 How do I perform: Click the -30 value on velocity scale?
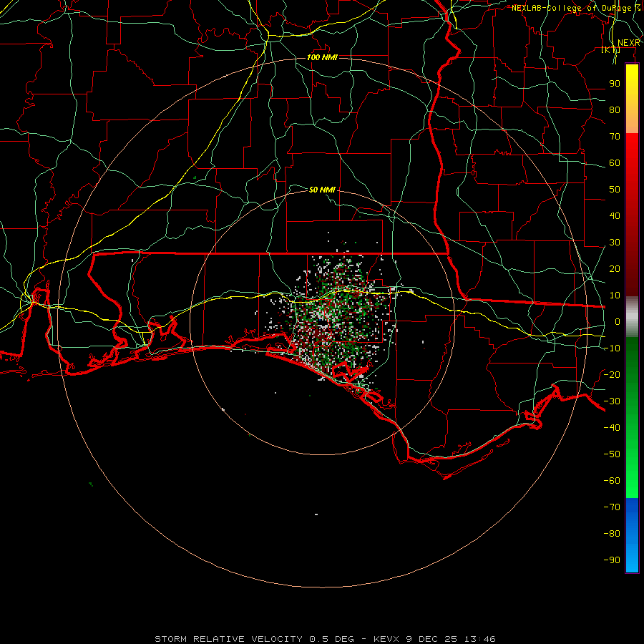[x=612, y=401]
